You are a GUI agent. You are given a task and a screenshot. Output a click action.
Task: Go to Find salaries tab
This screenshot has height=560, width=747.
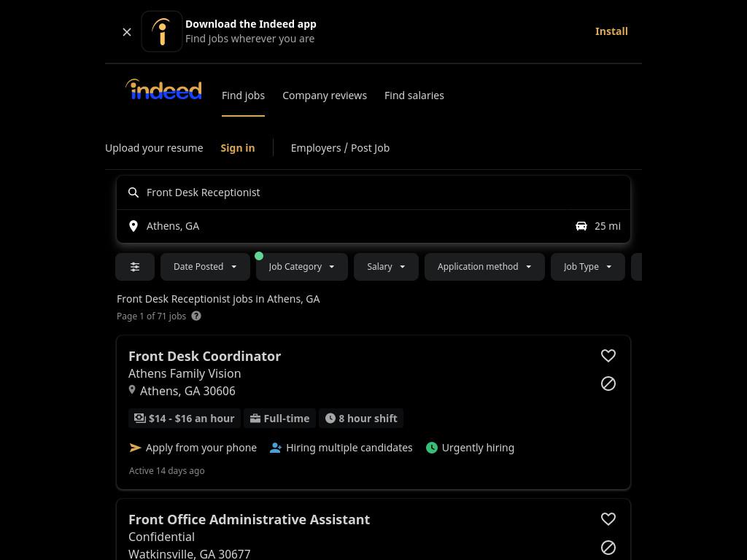(414, 96)
